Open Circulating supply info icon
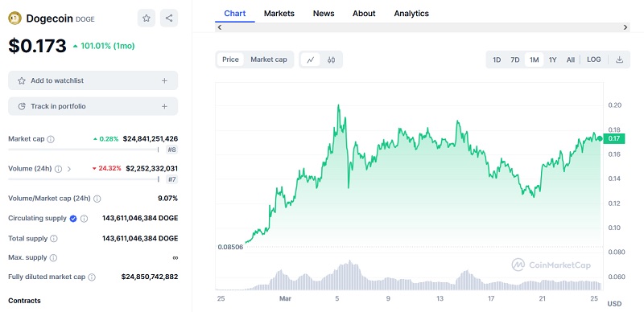The height and width of the screenshot is (312, 644). (x=84, y=219)
